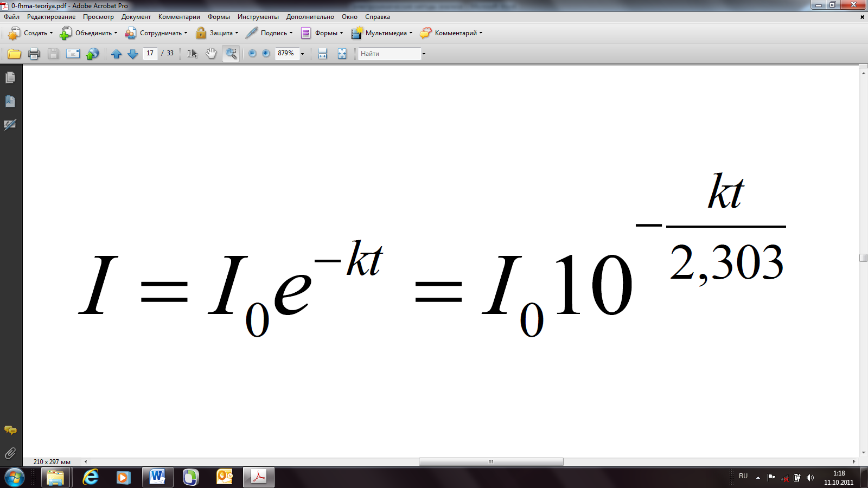
Task: Open the Редактирование menu
Action: (52, 17)
